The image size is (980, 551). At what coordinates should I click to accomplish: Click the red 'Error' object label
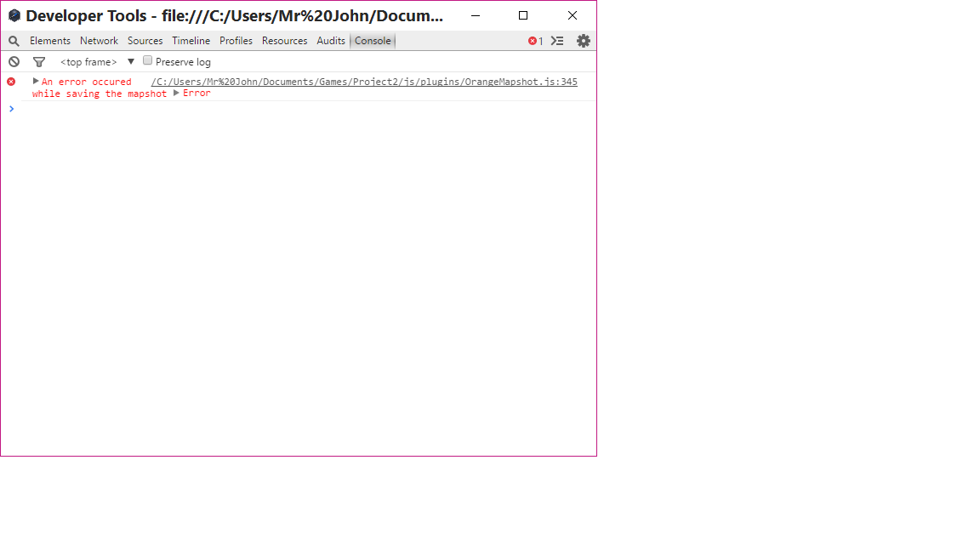[x=197, y=93]
